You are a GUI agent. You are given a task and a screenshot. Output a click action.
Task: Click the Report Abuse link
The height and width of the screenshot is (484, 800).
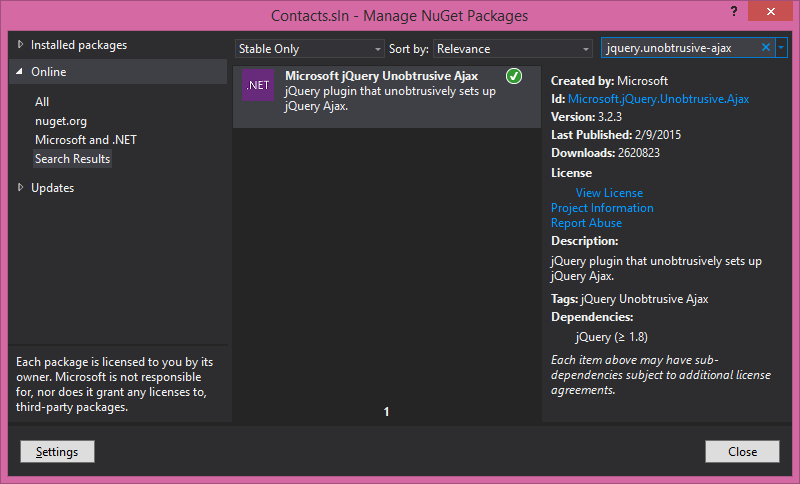point(586,223)
